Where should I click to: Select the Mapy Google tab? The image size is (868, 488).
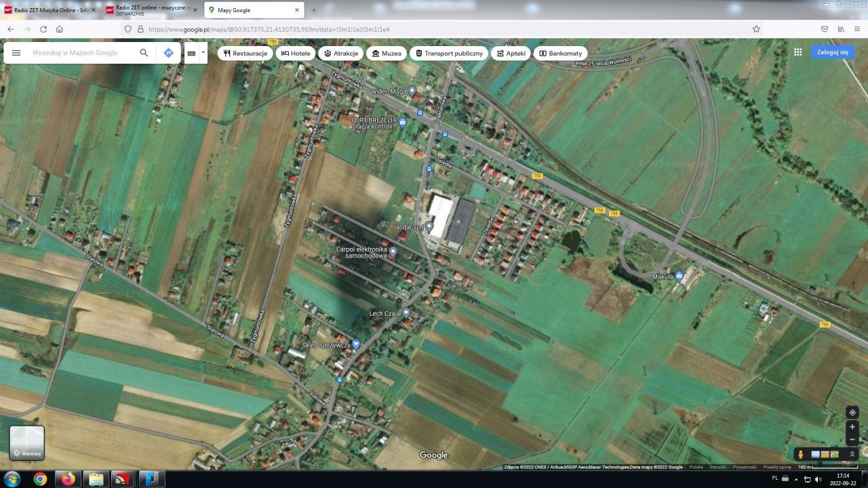[254, 10]
